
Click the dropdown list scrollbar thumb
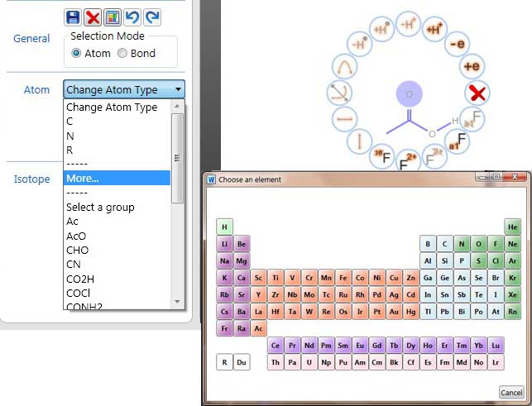[x=177, y=158]
